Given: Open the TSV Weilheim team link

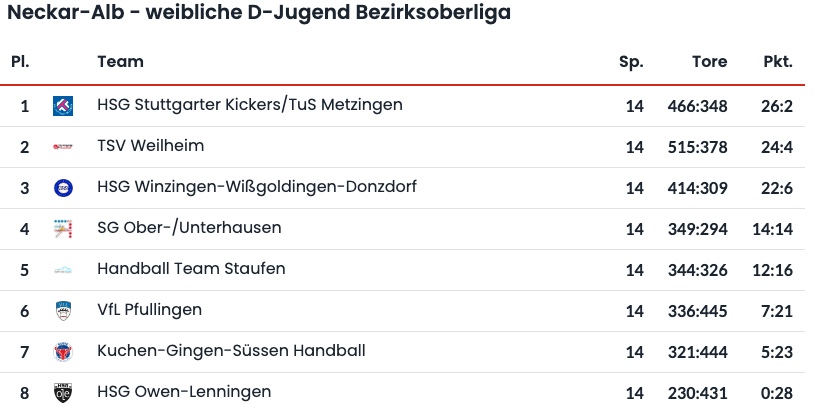Looking at the screenshot, I should click(150, 145).
